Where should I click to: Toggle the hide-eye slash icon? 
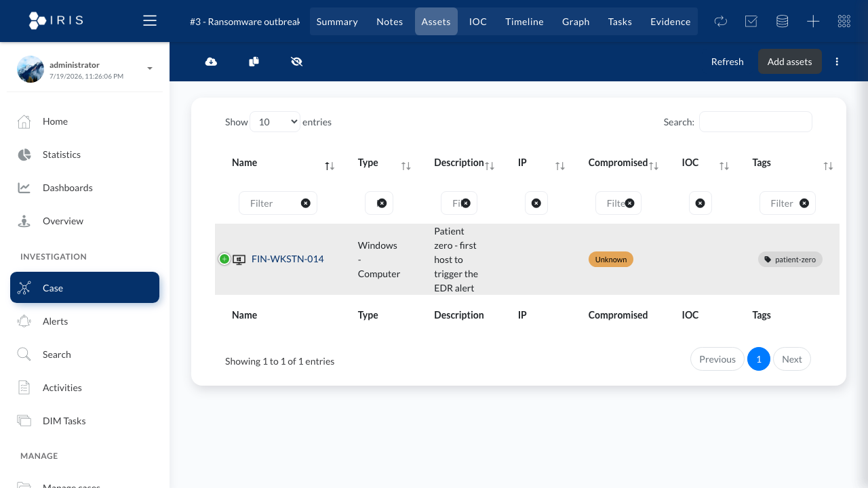click(296, 62)
